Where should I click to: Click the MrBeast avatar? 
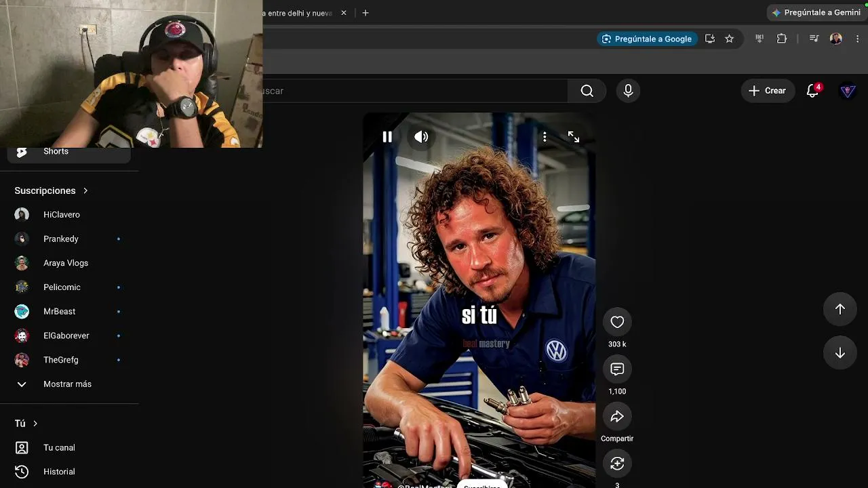coord(22,311)
